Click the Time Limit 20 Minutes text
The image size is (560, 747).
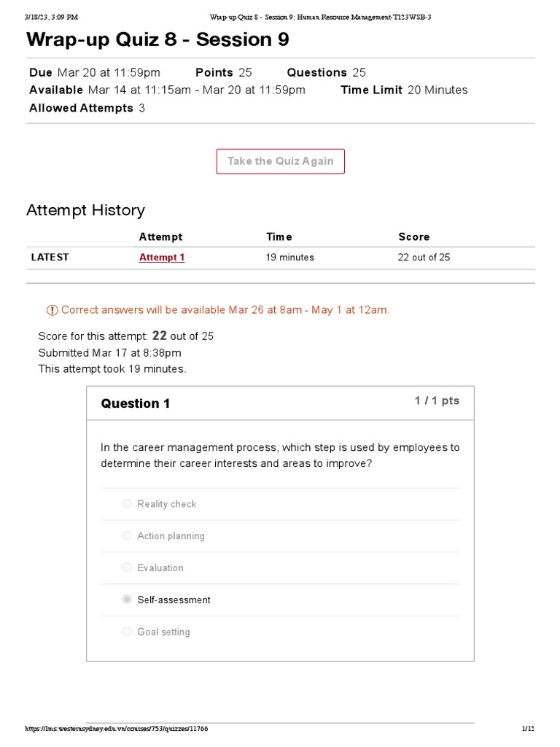404,90
